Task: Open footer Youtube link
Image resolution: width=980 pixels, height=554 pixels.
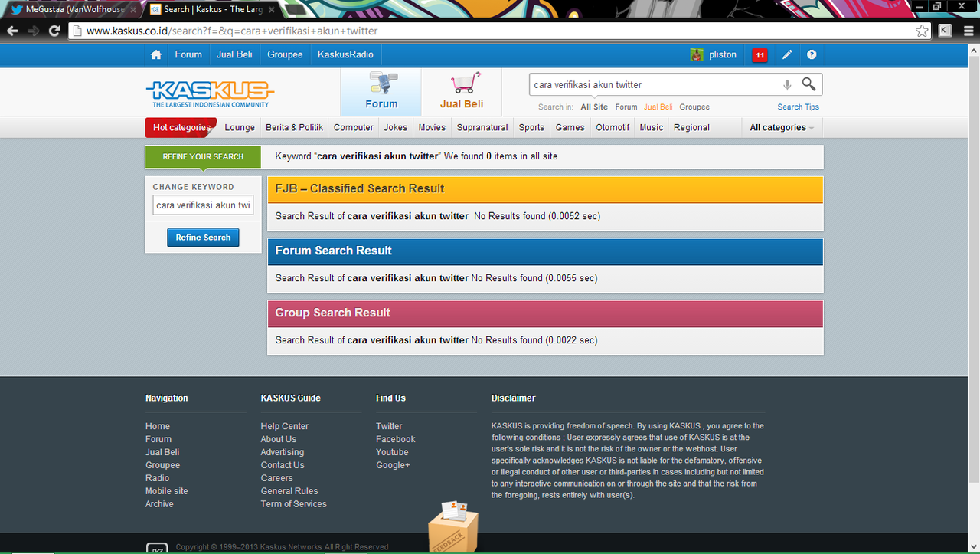Action: point(392,452)
